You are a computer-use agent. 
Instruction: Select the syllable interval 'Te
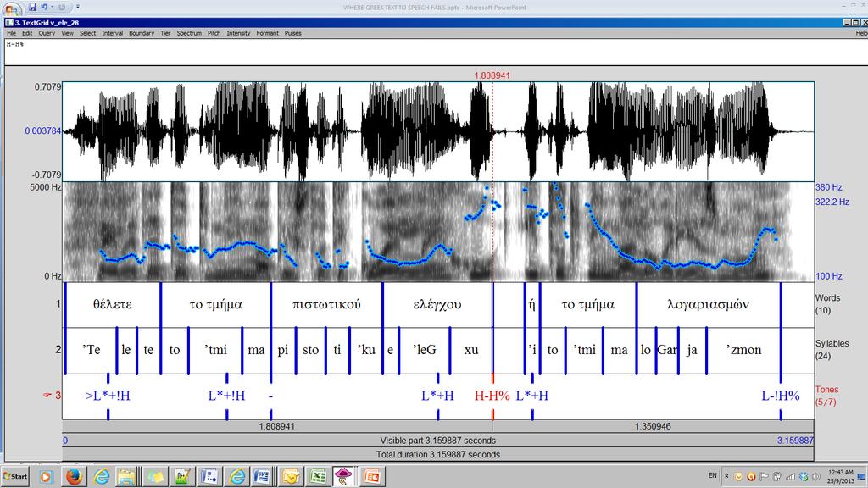click(92, 350)
